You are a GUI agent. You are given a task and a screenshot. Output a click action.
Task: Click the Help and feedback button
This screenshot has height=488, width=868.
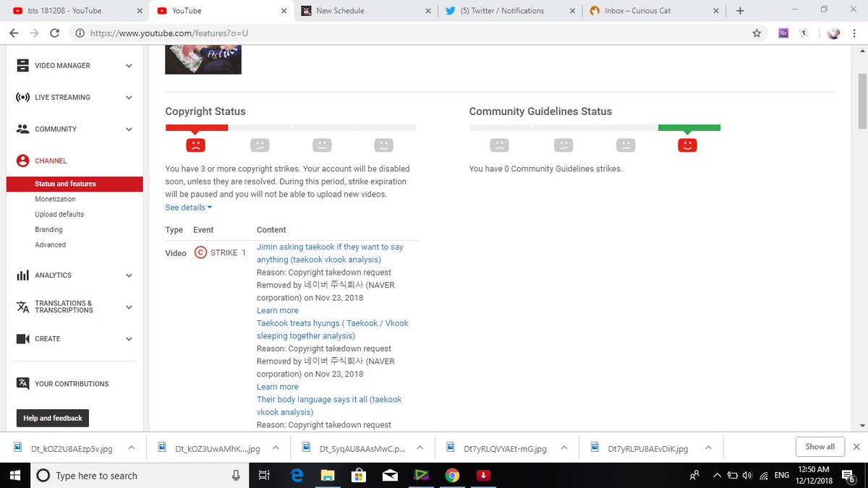(x=52, y=418)
